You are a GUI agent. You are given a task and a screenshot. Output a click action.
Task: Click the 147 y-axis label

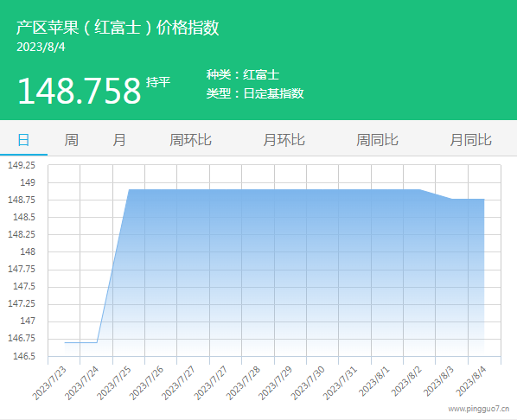tap(28, 321)
